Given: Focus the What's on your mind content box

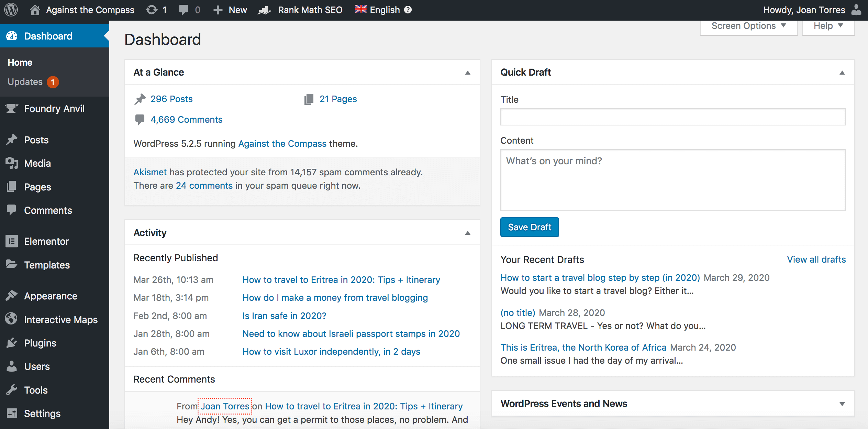Looking at the screenshot, I should coord(673,180).
